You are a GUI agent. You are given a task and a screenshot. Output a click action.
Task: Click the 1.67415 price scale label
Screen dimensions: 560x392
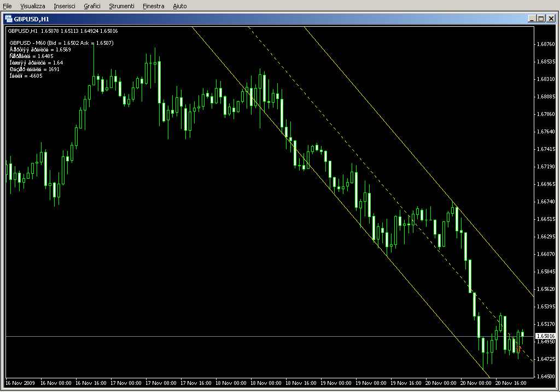coord(546,149)
